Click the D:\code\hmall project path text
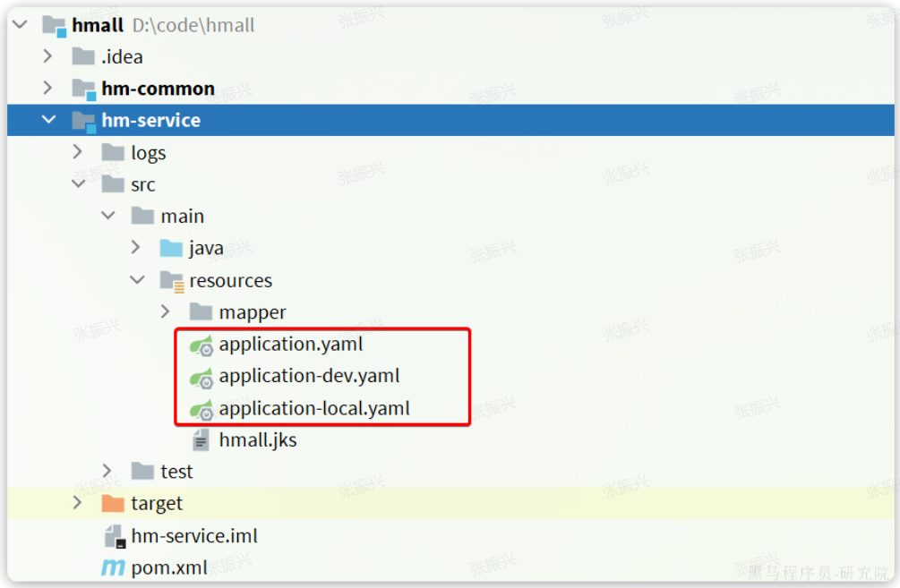This screenshot has width=900, height=588. [x=193, y=25]
